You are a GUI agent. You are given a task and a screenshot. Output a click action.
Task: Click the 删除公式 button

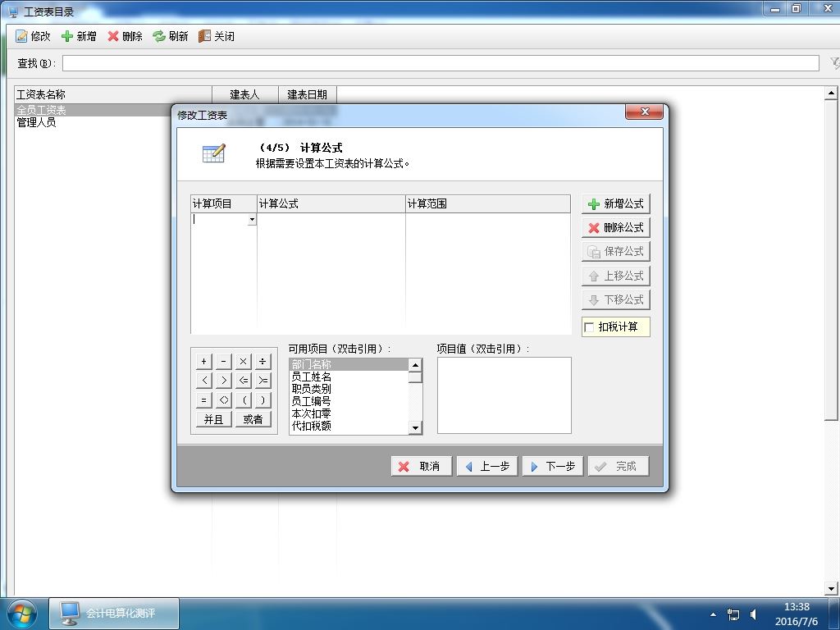coord(616,228)
